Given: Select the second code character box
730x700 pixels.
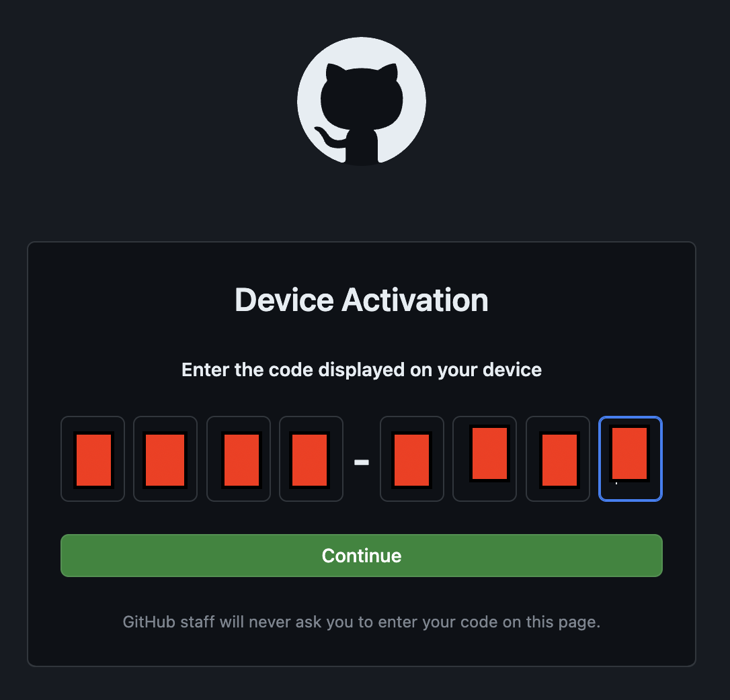Looking at the screenshot, I should (x=165, y=459).
